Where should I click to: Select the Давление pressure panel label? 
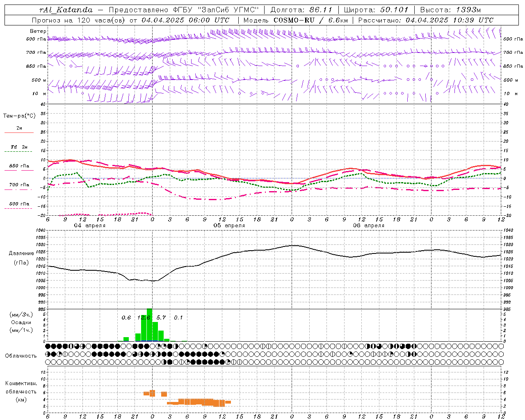click(x=21, y=253)
